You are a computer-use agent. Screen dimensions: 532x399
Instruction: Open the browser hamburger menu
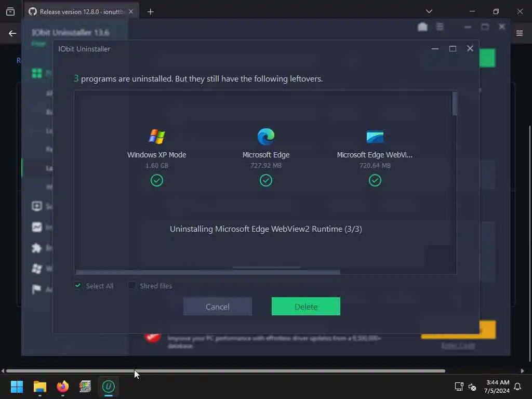pyautogui.click(x=520, y=33)
